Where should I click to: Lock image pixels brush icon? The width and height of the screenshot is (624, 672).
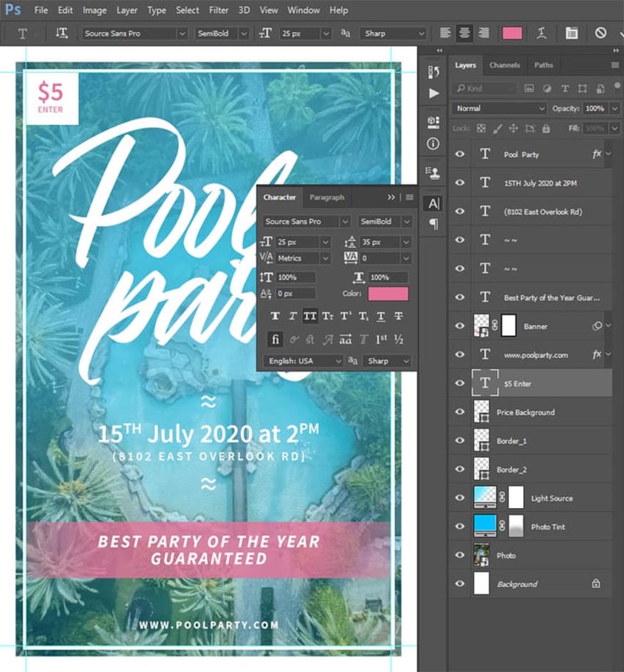pos(497,128)
